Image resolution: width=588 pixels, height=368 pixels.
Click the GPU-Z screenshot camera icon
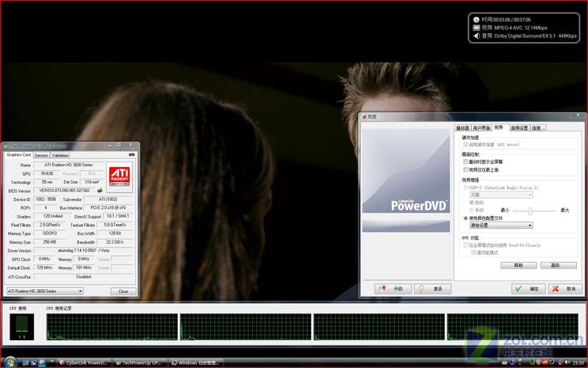(132, 155)
